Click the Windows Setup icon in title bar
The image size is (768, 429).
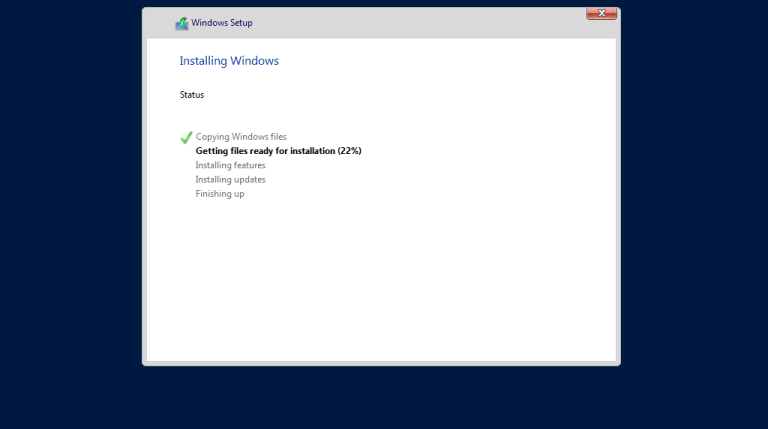click(181, 23)
